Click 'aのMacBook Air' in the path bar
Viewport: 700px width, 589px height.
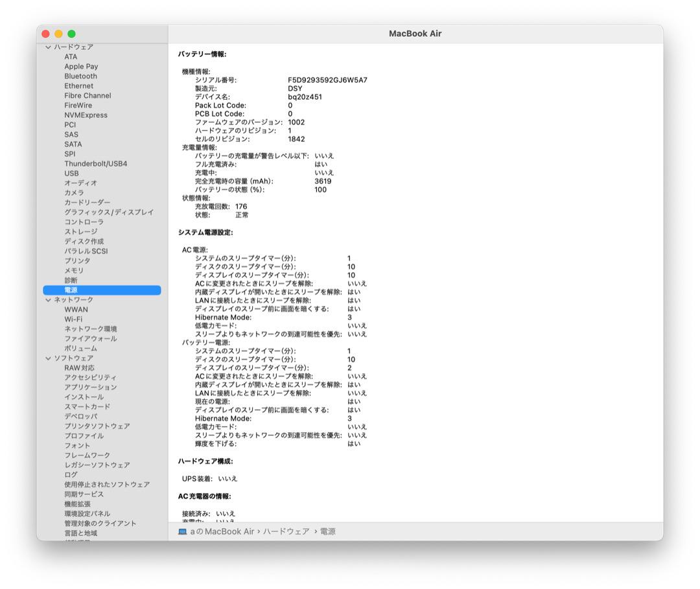pyautogui.click(x=222, y=531)
